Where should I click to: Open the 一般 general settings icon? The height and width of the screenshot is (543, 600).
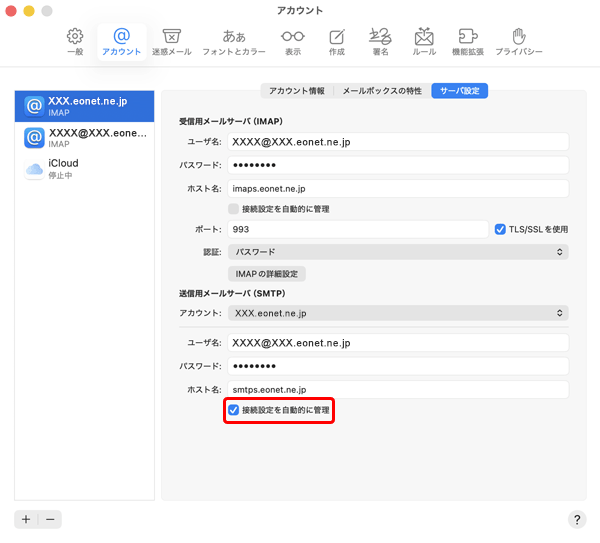[x=74, y=41]
